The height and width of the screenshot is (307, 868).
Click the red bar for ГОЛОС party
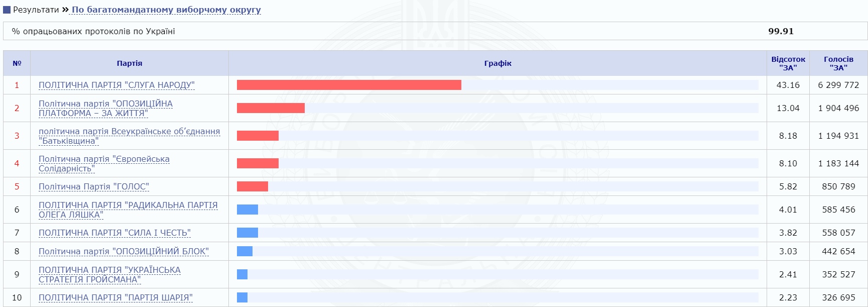[x=253, y=186]
